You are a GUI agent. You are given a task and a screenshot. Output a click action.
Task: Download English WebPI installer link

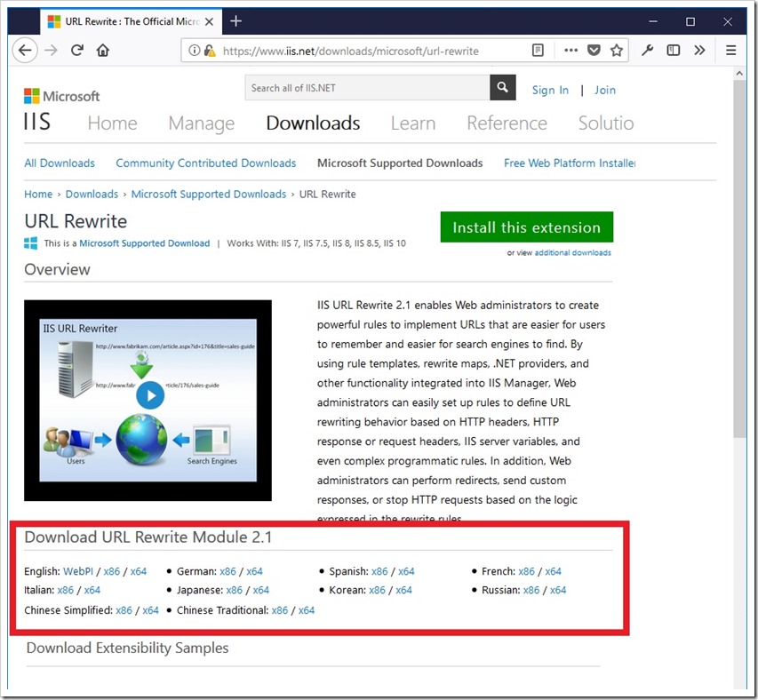[x=78, y=571]
